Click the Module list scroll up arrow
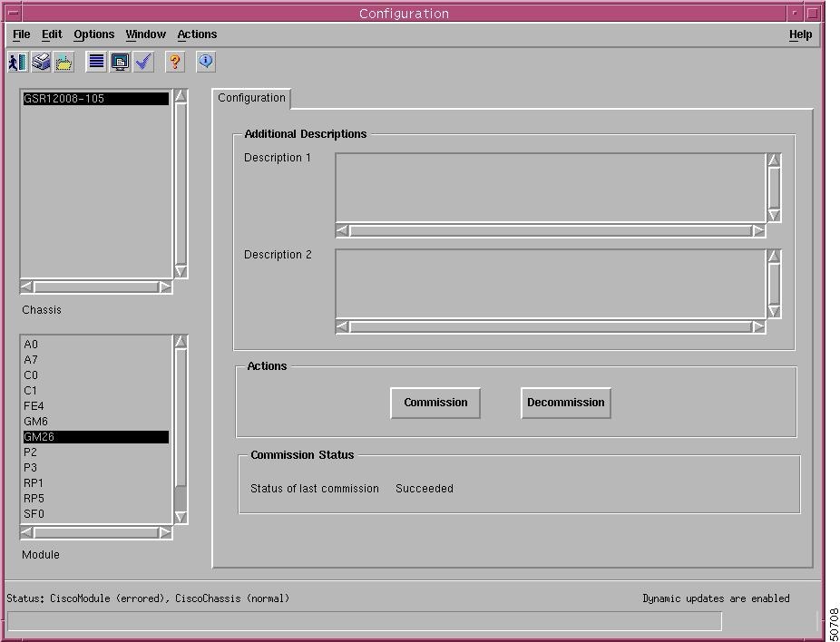The width and height of the screenshot is (840, 642). tap(181, 342)
